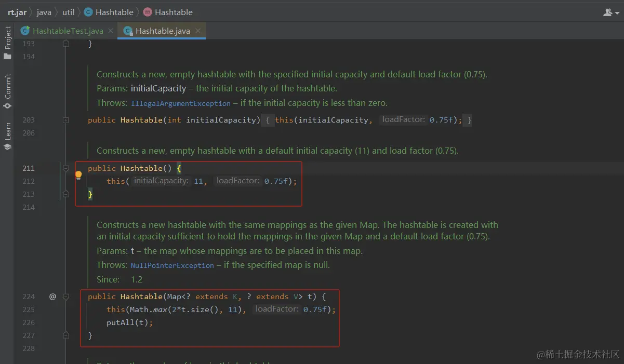
Task: Click the class icon beside Hashtable in breadcrumb
Action: 88,12
